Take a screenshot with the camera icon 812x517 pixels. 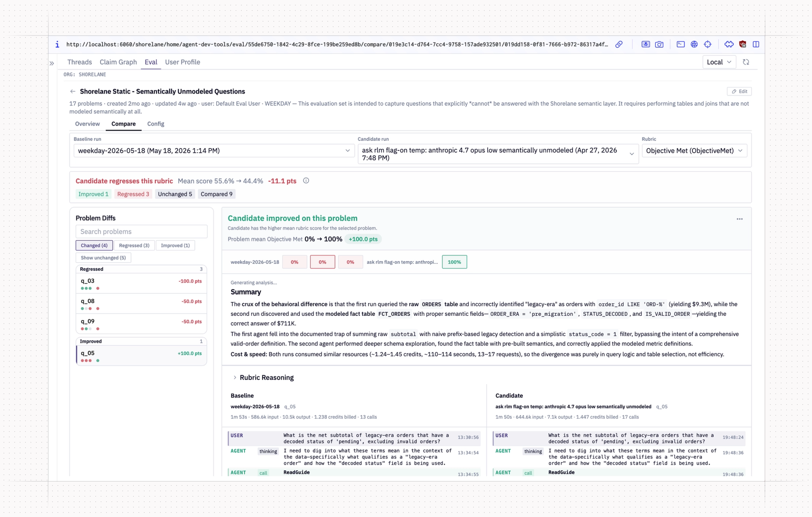coord(659,44)
